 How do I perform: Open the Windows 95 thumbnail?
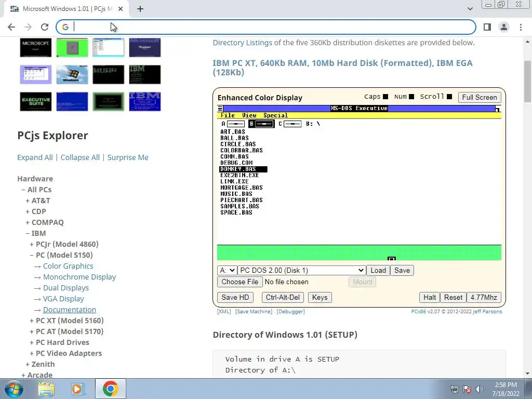click(x=72, y=74)
